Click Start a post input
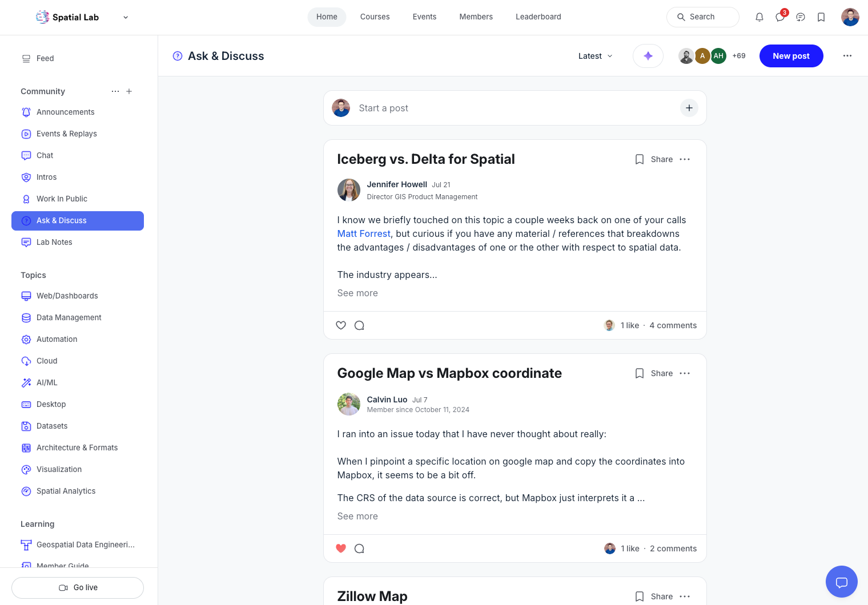Screen dimensions: 868x605 pyautogui.click(x=514, y=108)
